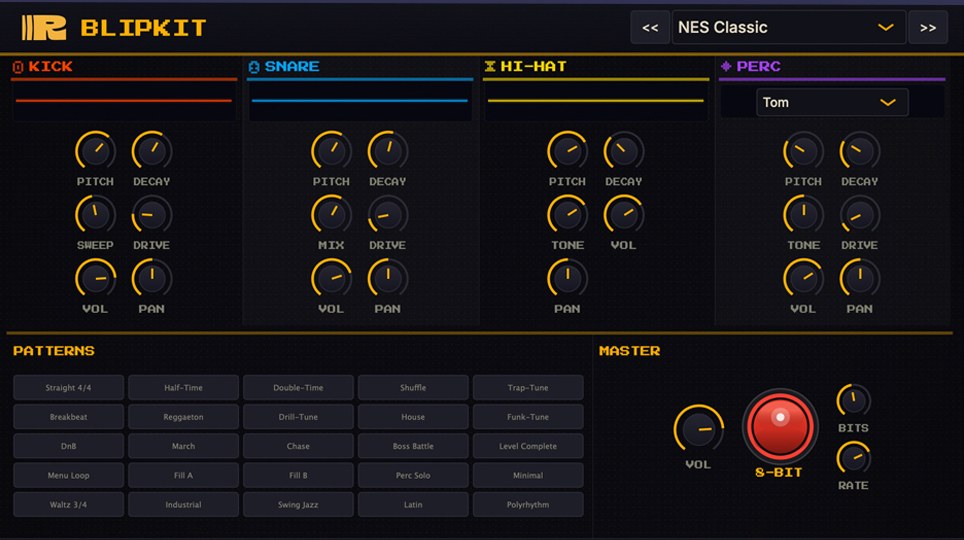Click the Hi-Hat PITCH knob
964x540 pixels.
tap(567, 151)
